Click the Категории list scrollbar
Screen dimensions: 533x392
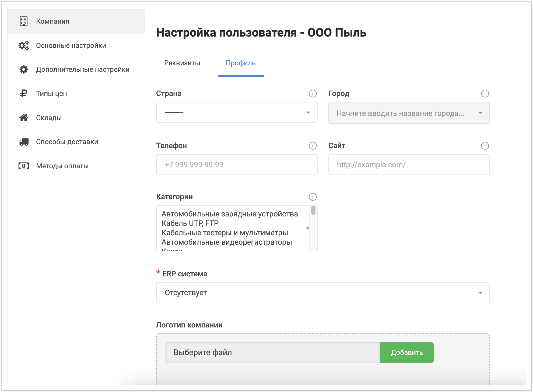coord(313,211)
